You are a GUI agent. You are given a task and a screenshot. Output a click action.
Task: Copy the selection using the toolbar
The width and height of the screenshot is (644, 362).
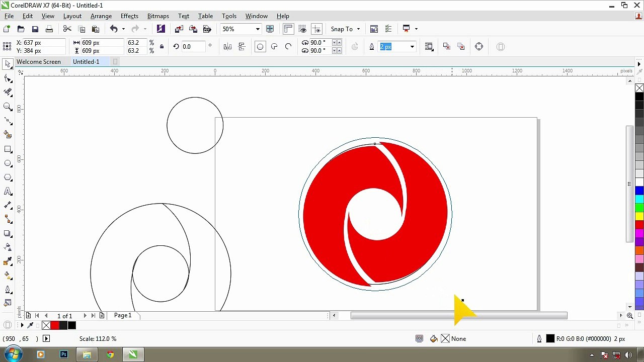[82, 29]
